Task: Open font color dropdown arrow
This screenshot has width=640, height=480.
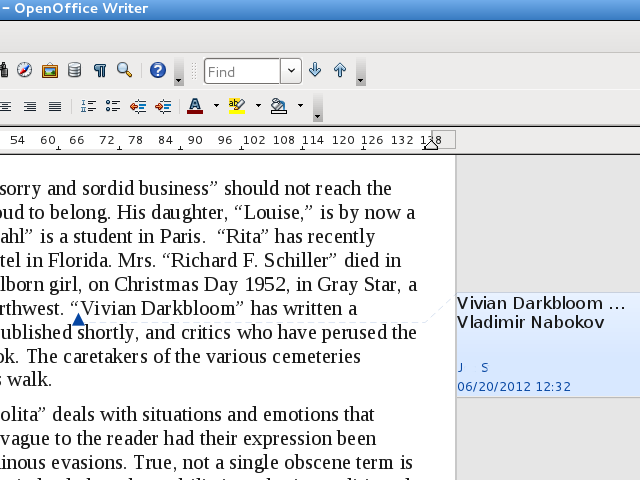Action: tap(216, 106)
